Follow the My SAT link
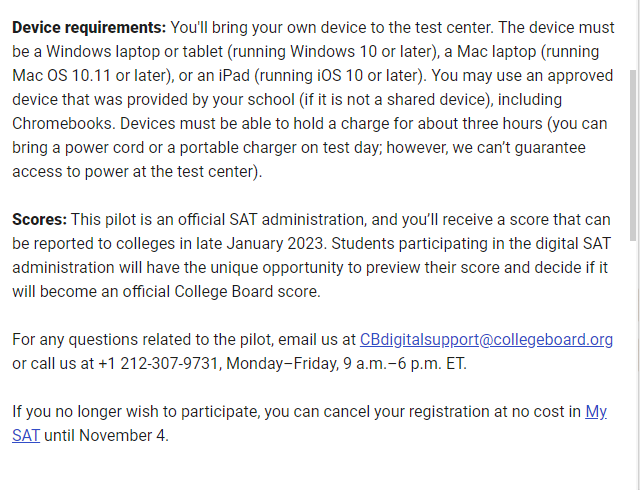The height and width of the screenshot is (490, 640). point(596,412)
